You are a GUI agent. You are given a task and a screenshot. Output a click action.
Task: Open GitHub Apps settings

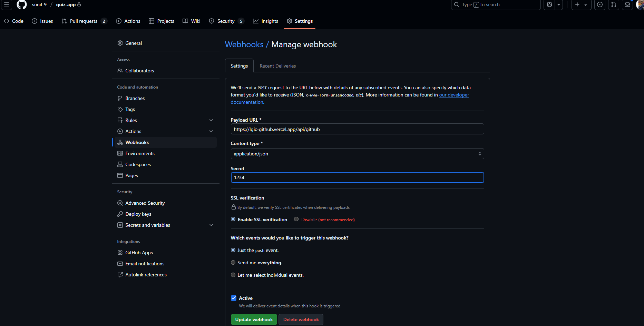pyautogui.click(x=164, y=253)
